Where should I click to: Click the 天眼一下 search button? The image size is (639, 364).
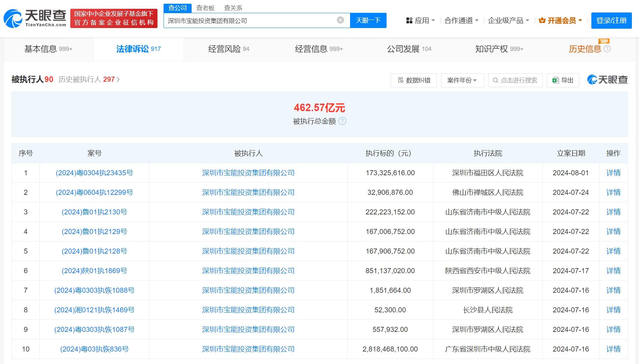pyautogui.click(x=368, y=20)
